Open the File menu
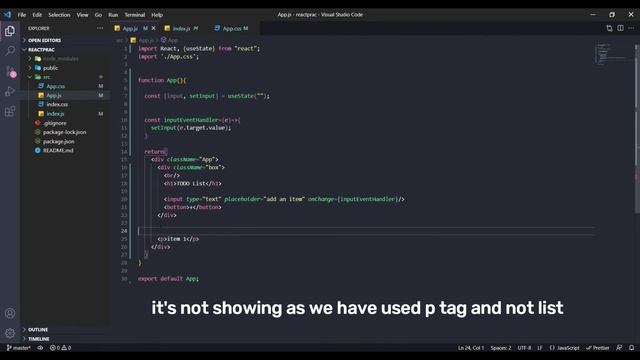Image resolution: width=640 pixels, height=360 pixels. click(x=22, y=15)
